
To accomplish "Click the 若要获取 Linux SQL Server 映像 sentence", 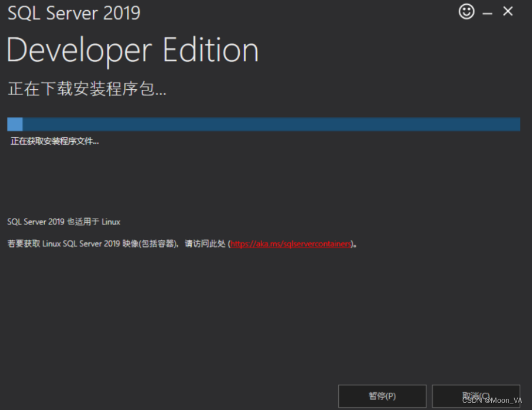I will coord(182,243).
